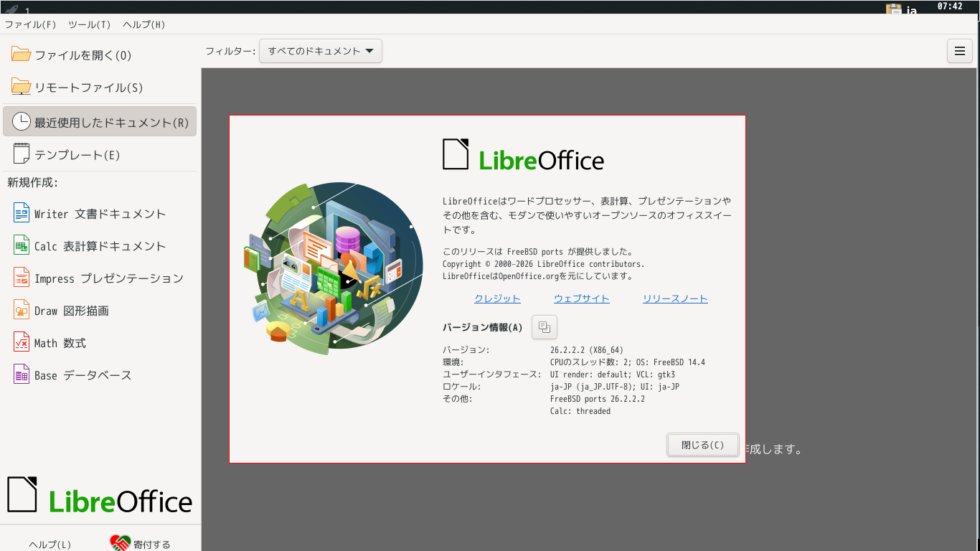Click the circular LibreOffice illustration
980x551 pixels.
332,268
